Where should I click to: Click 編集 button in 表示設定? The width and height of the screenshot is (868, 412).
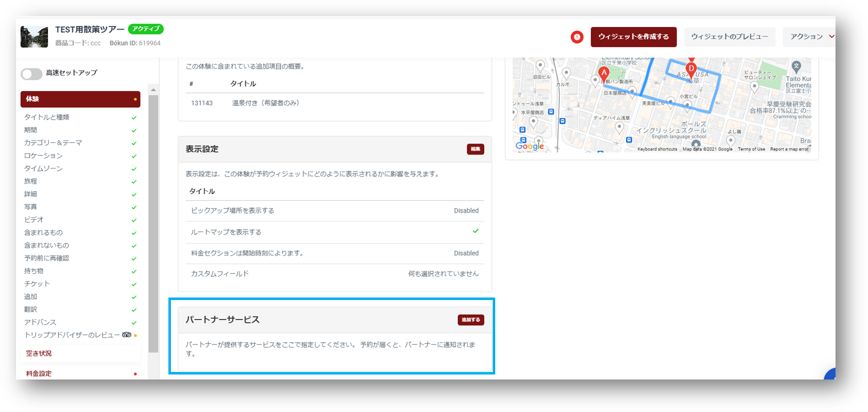[475, 149]
